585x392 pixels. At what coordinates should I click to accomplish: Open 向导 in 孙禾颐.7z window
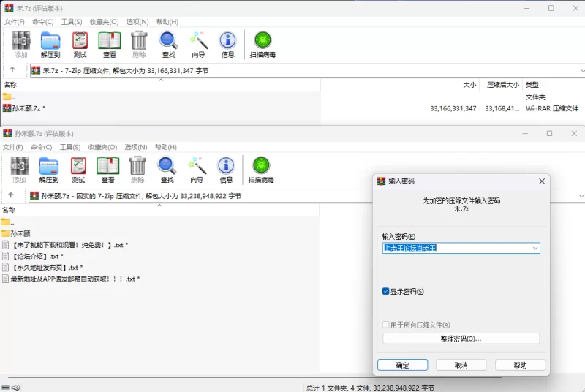point(197,170)
